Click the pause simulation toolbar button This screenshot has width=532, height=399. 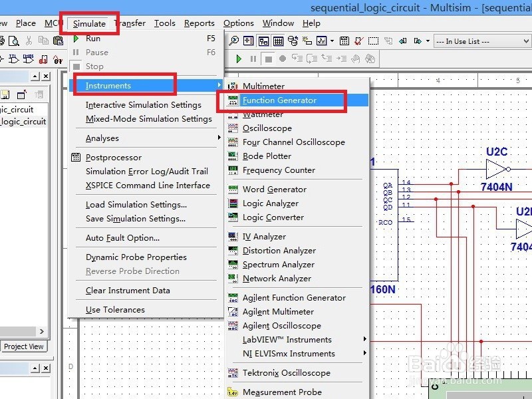click(253, 59)
